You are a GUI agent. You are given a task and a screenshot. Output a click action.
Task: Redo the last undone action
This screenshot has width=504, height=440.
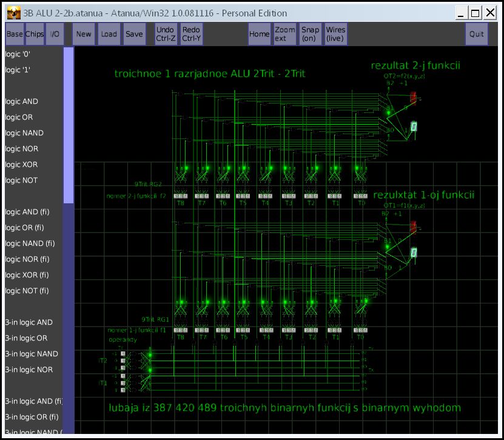(x=192, y=34)
